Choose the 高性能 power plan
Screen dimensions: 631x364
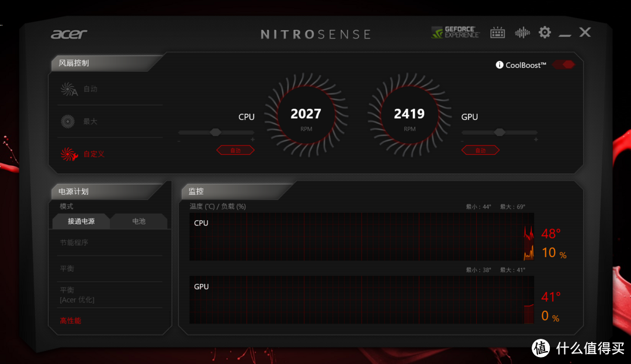point(71,321)
